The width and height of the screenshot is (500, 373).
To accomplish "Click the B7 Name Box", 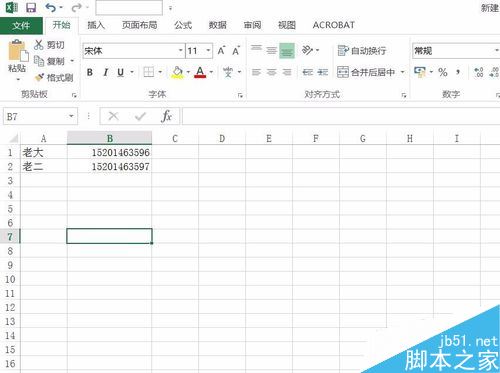I will [40, 117].
